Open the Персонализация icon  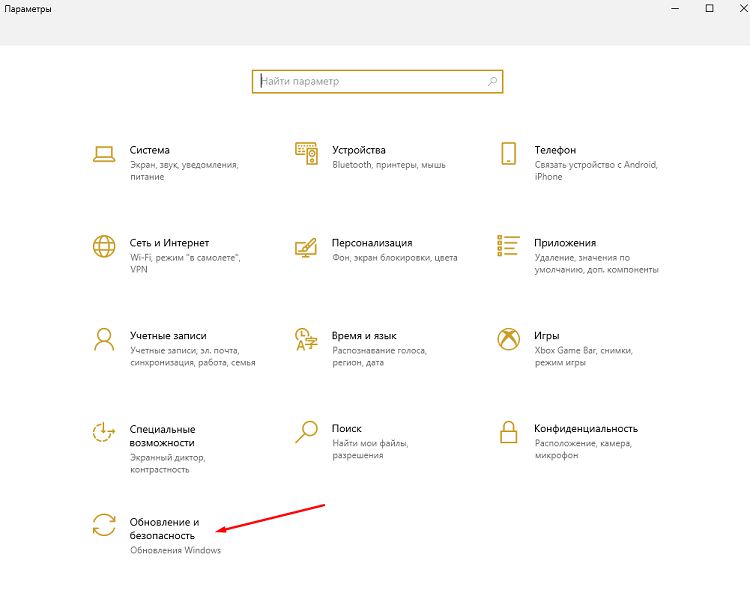[x=306, y=246]
